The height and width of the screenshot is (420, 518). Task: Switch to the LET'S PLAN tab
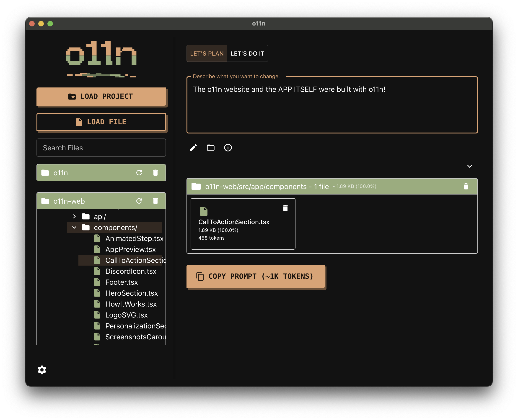[207, 54]
